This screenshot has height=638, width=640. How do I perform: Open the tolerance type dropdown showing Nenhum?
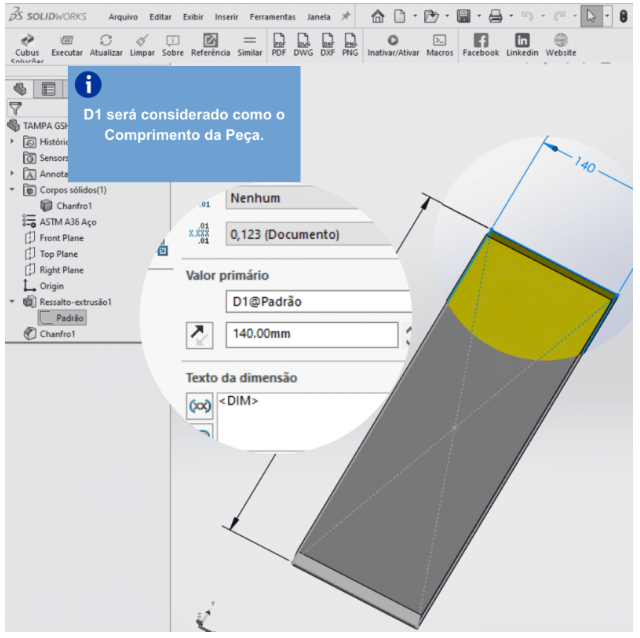300,198
